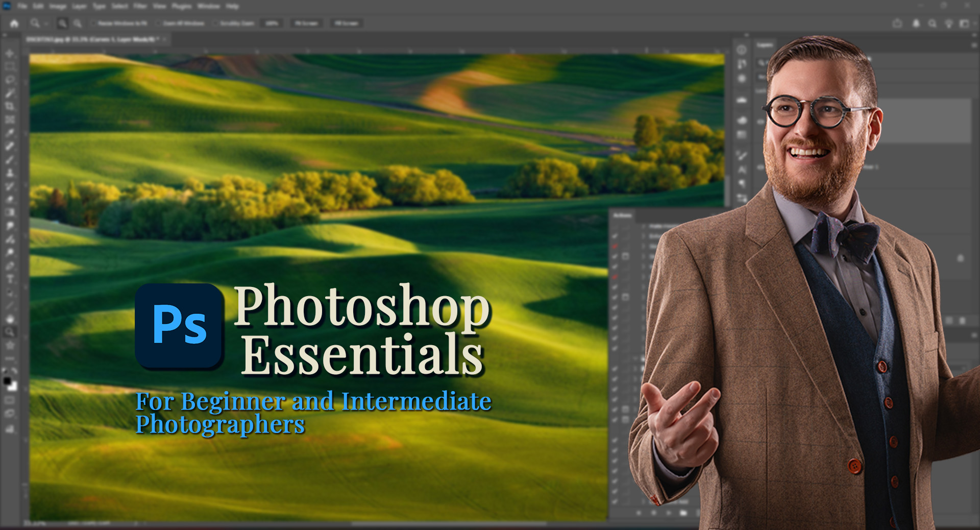Close the open document tab
Viewport: 980px width, 530px height.
tap(164, 39)
